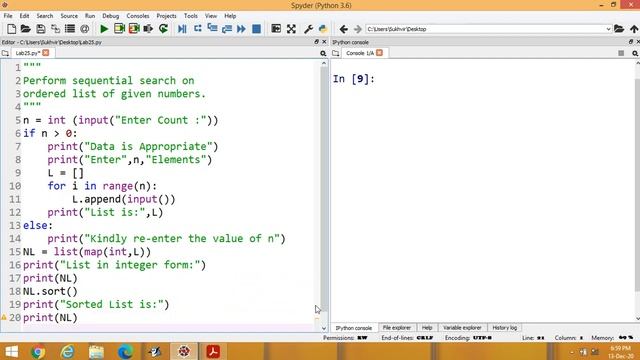
Task: Open the PYTHONPATH manager icon
Action: click(323, 29)
